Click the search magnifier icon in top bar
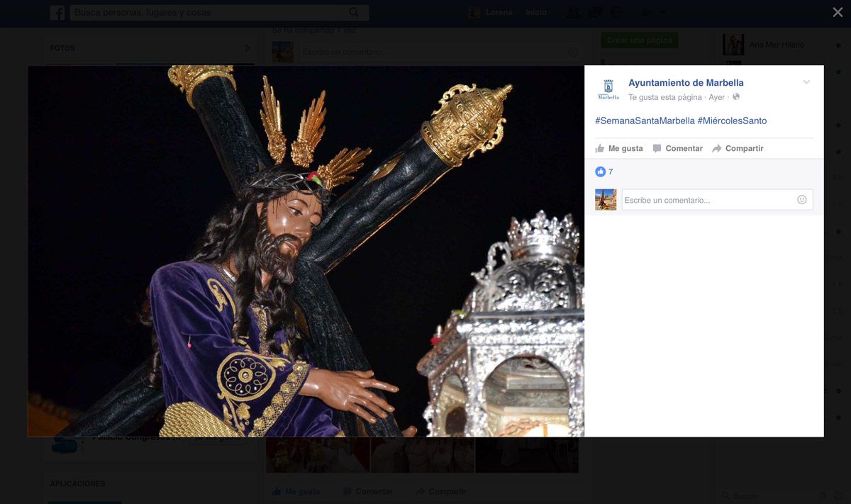Image resolution: width=851 pixels, height=504 pixels. click(x=354, y=13)
